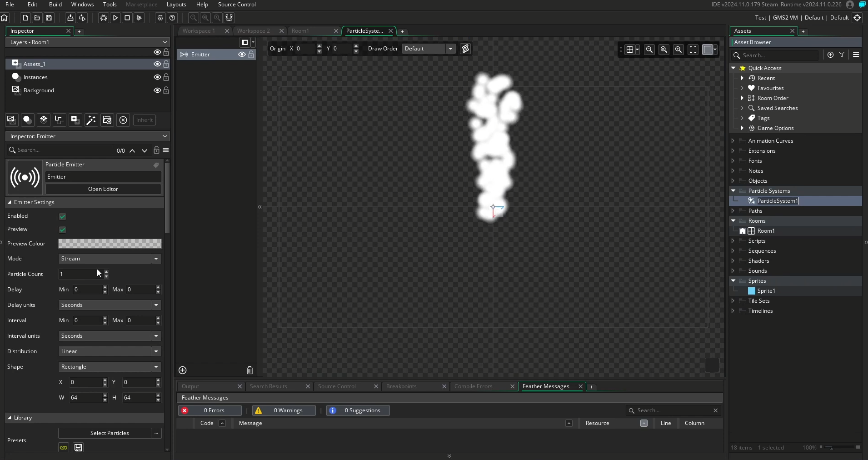Delete the selected layer with X icon
The height and width of the screenshot is (460, 868).
pos(123,120)
